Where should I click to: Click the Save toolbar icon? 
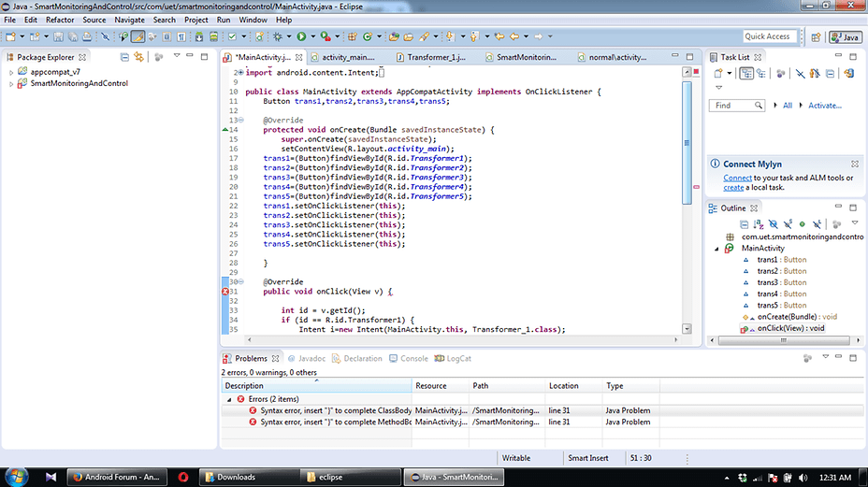[58, 36]
